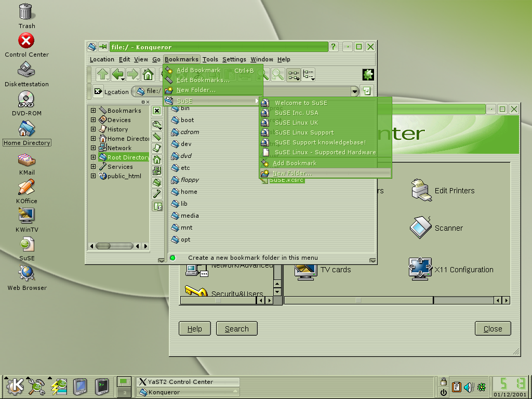The image size is (532, 399).
Task: Expand the History tree node
Action: coord(93,129)
